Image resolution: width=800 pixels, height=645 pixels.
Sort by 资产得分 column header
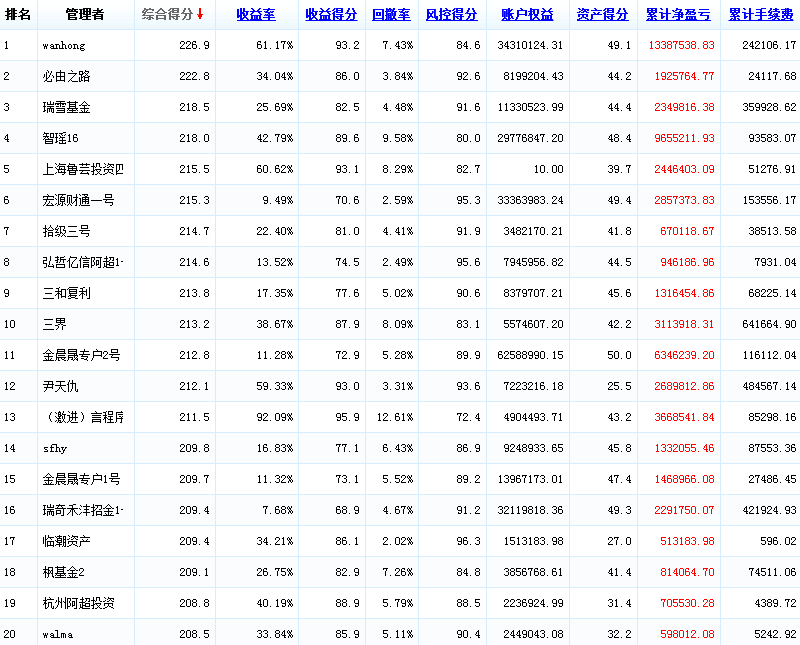tap(603, 15)
